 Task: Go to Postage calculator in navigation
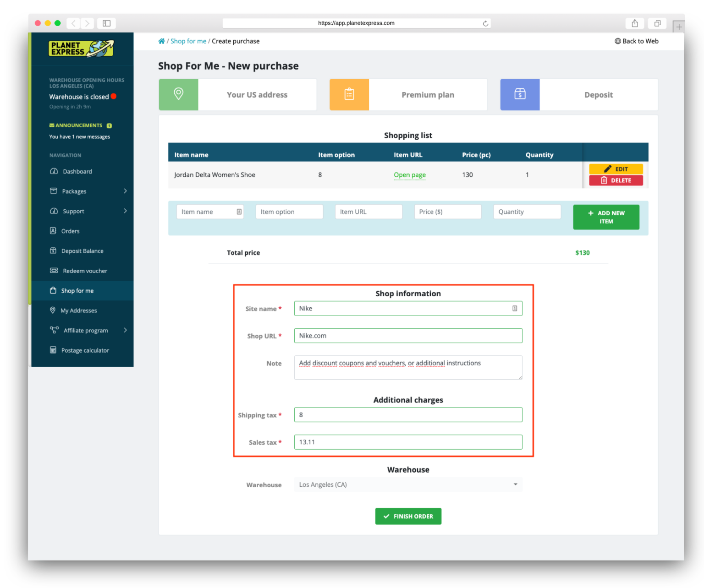85,350
